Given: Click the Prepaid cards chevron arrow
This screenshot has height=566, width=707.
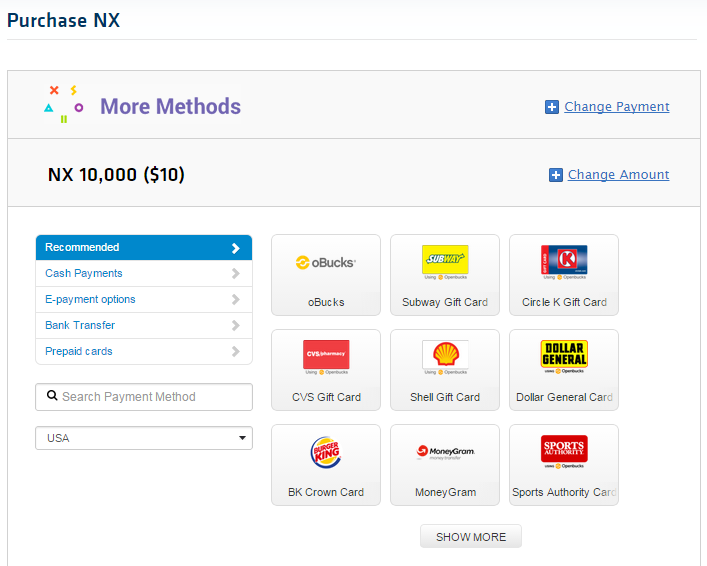Looking at the screenshot, I should click(235, 352).
